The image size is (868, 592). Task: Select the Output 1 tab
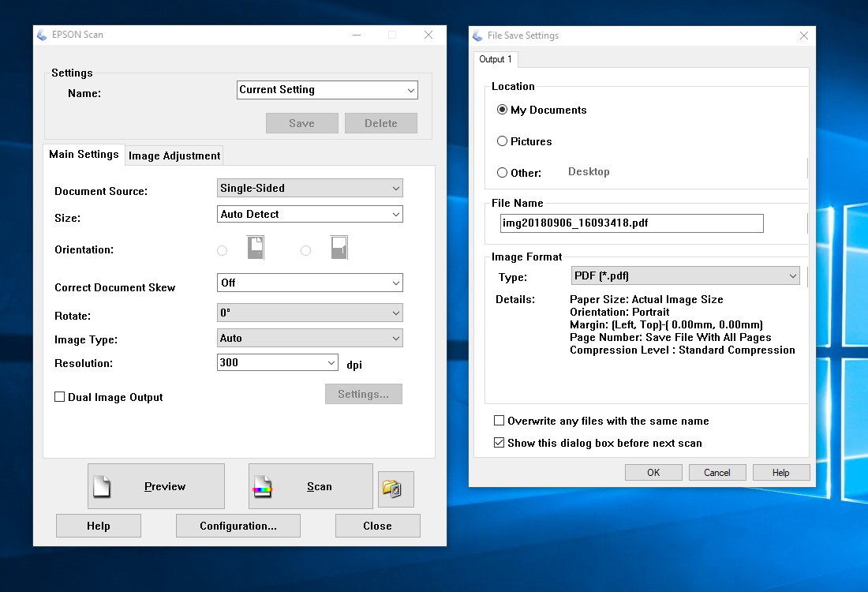[x=495, y=59]
